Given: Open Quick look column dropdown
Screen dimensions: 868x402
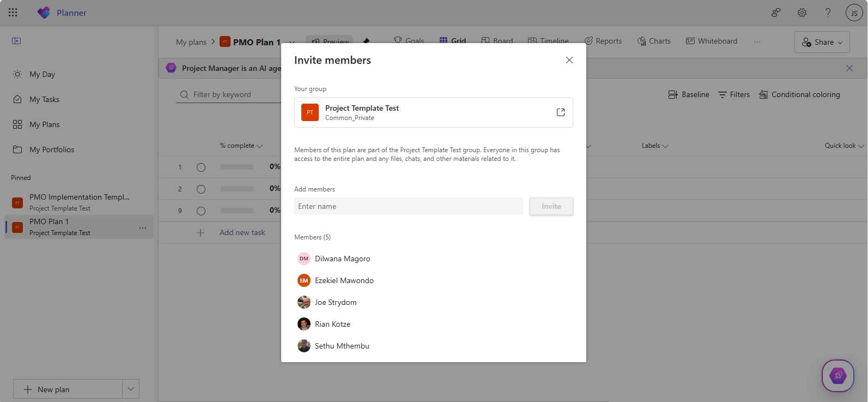Looking at the screenshot, I should tap(861, 146).
